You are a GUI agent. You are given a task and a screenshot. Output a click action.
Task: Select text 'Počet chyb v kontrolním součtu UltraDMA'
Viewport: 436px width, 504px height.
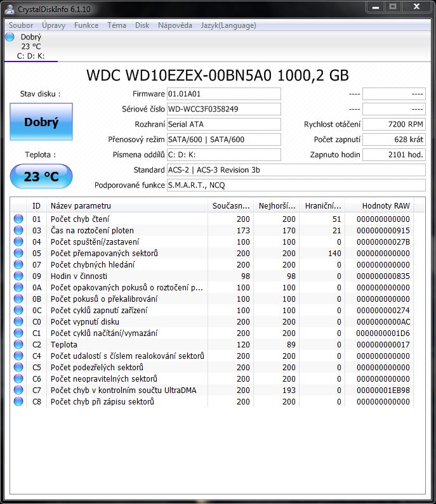point(123,391)
